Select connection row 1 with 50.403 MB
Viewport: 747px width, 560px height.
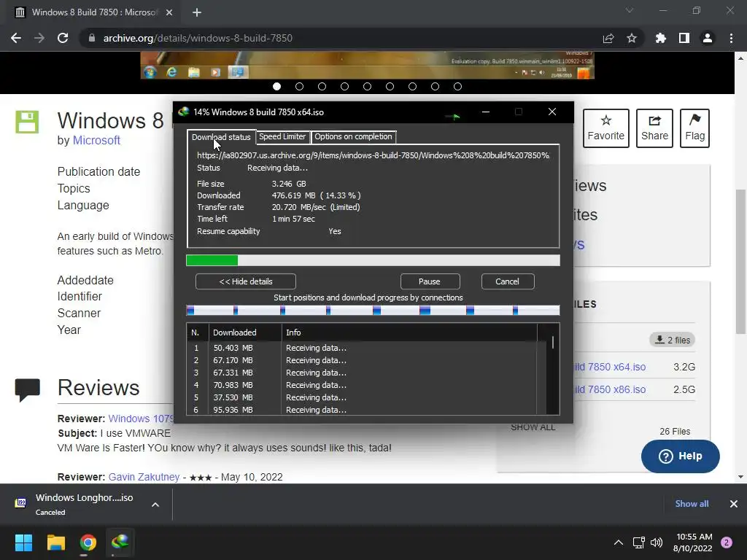coord(362,348)
